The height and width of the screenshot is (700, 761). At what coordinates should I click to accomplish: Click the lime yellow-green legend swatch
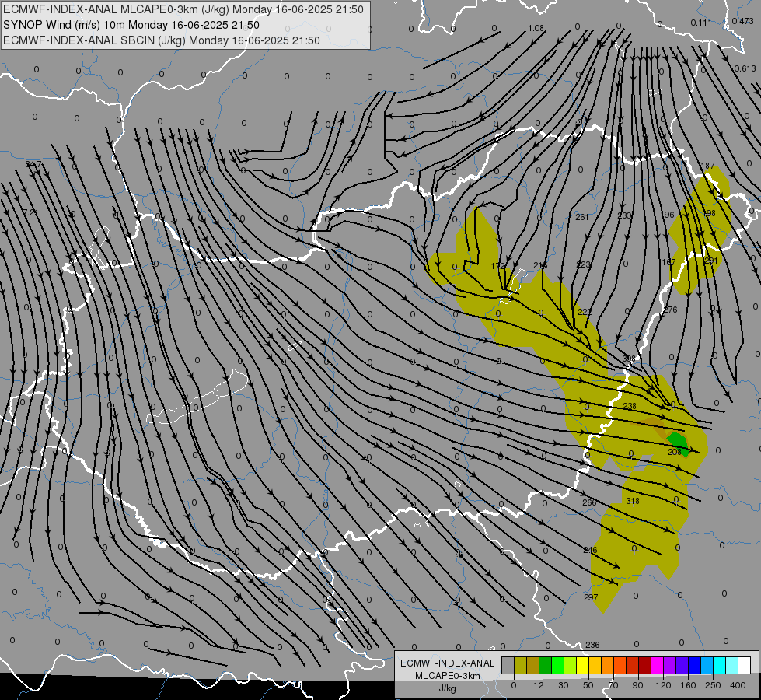[571, 666]
